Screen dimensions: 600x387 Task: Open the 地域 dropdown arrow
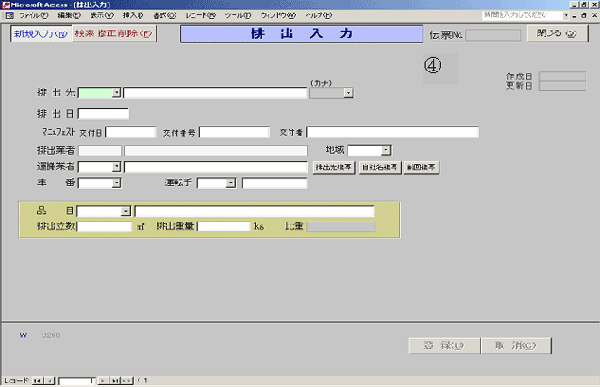(386, 150)
